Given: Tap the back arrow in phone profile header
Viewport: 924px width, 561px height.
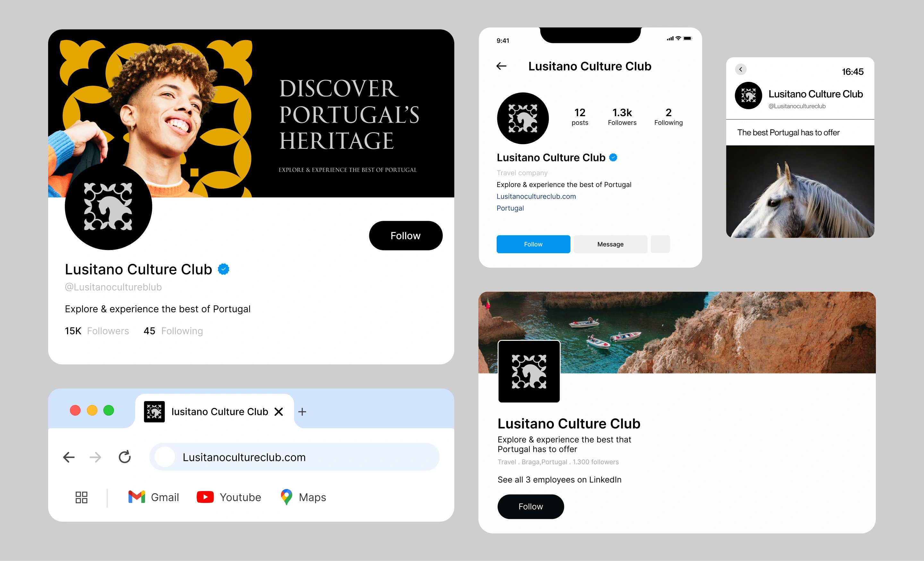Looking at the screenshot, I should [501, 66].
